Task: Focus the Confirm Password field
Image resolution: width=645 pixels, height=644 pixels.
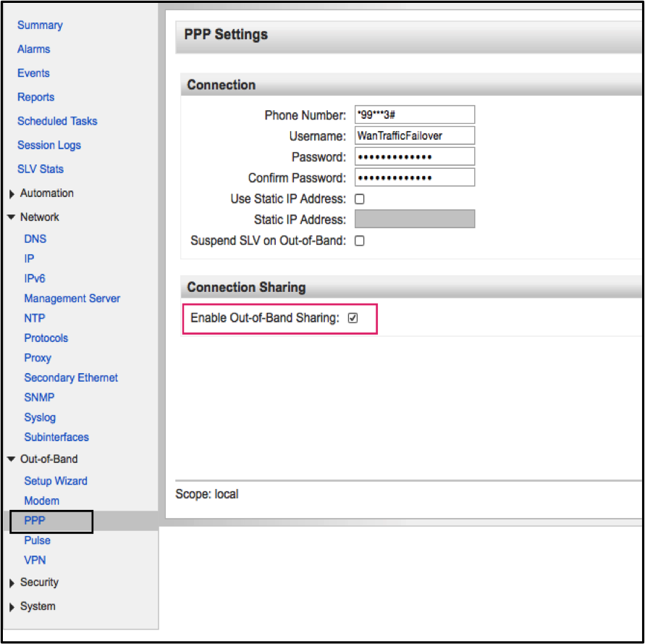Action: (x=414, y=177)
